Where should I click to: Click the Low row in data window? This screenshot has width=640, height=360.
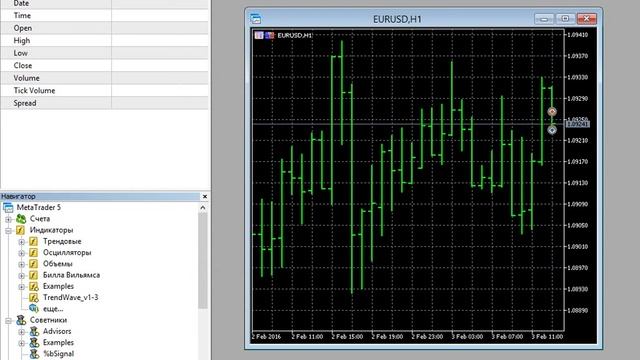[104, 53]
